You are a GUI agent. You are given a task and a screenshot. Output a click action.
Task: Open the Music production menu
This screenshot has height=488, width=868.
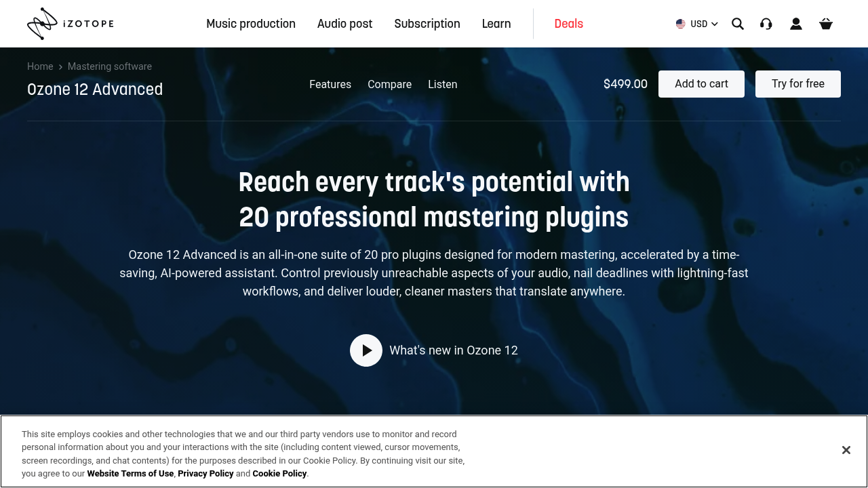(x=251, y=24)
